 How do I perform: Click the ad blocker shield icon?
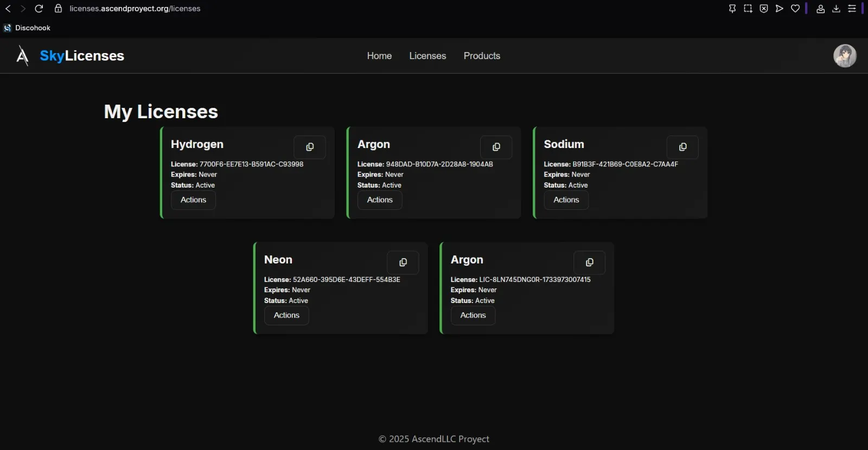click(764, 9)
